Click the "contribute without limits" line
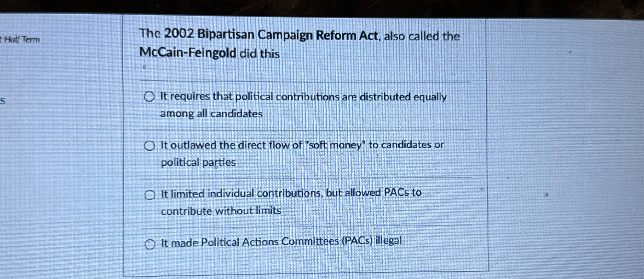Viewport: 644px width, 279px height. pyautogui.click(x=221, y=211)
